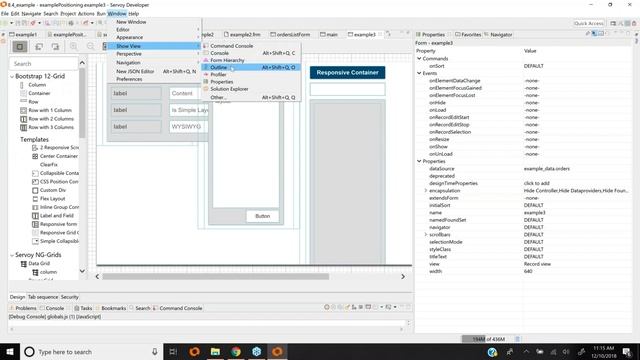
Task: Open Chrome from the taskbar
Action: tap(236, 352)
